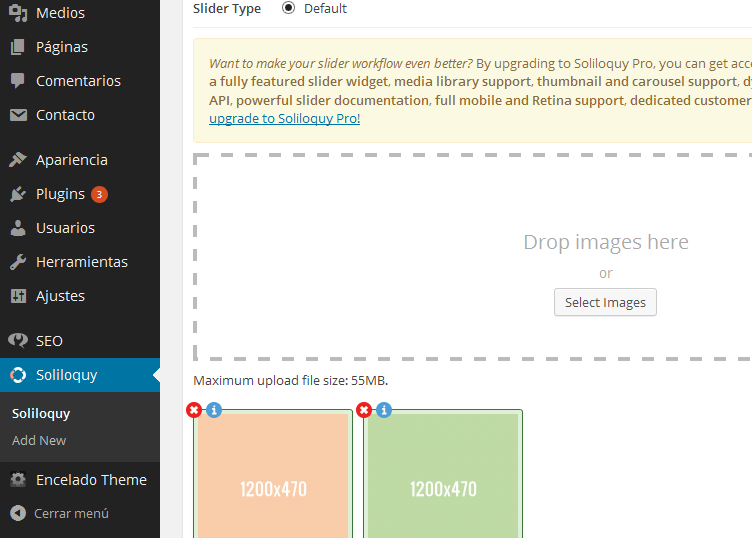Viewport: 752px width, 538px height.
Task: Choose Add New under Soliloquy
Action: point(39,440)
